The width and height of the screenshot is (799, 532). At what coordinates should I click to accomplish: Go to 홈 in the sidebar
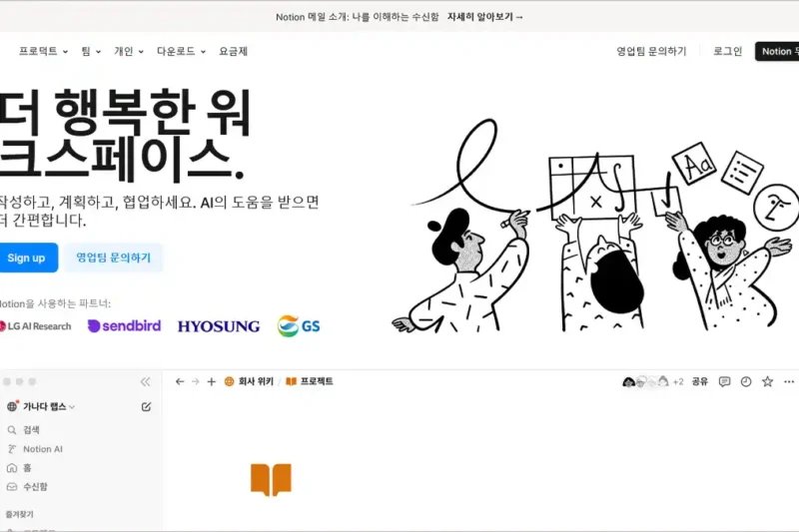(x=19, y=468)
